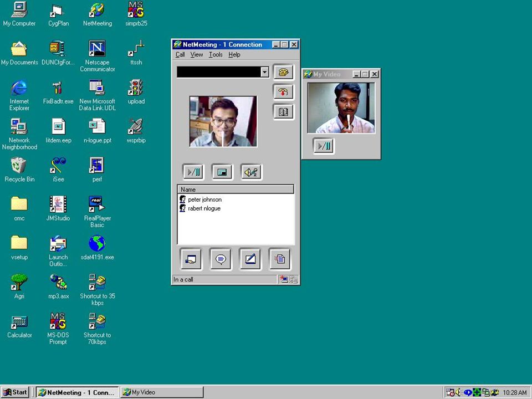
Task: Click the Name column header
Action: point(236,190)
